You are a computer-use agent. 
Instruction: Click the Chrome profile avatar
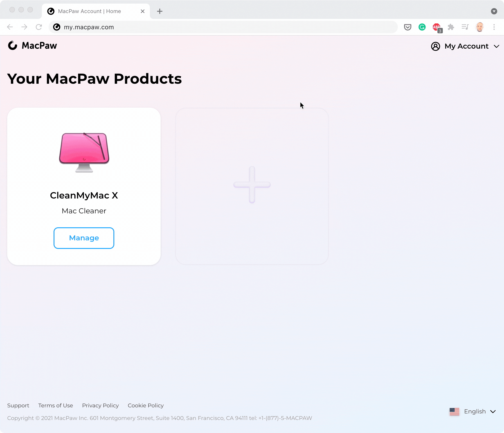pyautogui.click(x=480, y=27)
